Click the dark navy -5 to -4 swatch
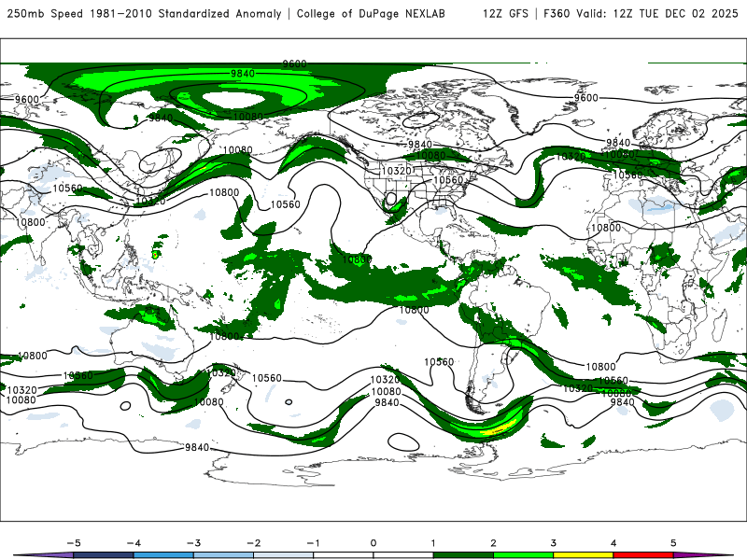 (104, 555)
